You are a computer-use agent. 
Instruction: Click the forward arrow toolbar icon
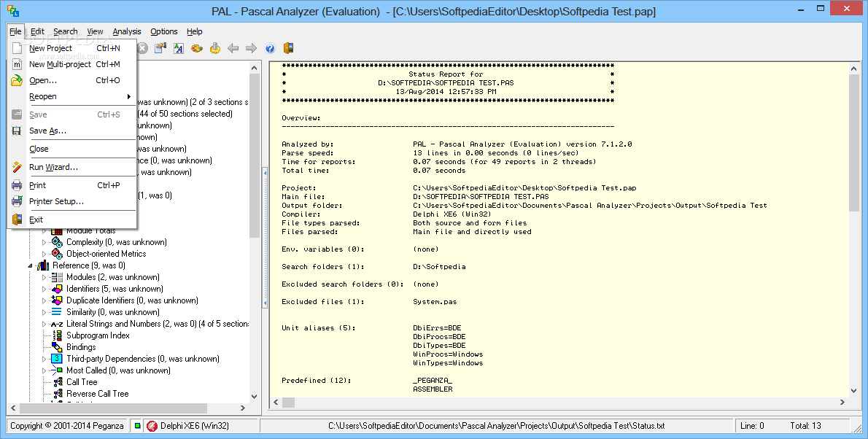pyautogui.click(x=252, y=48)
